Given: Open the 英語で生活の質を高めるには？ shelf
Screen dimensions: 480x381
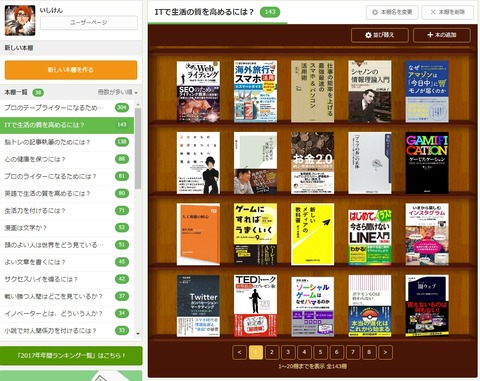Looking at the screenshot, I should [x=67, y=194].
